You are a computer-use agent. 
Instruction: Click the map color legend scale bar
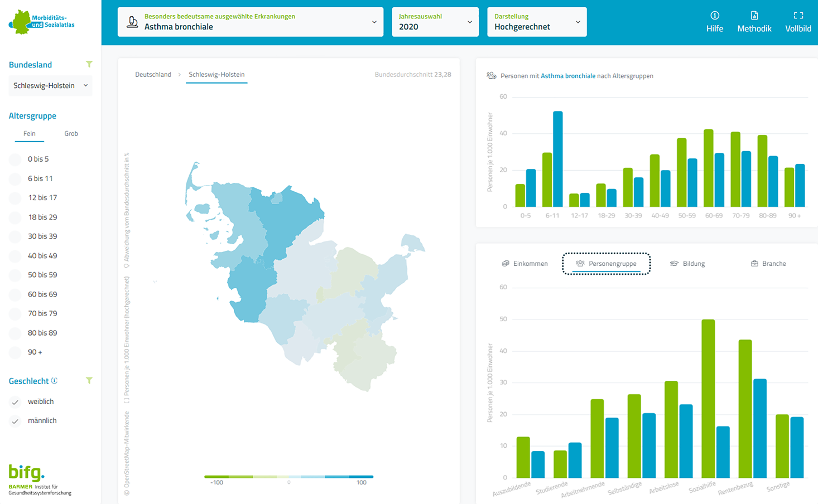point(288,477)
